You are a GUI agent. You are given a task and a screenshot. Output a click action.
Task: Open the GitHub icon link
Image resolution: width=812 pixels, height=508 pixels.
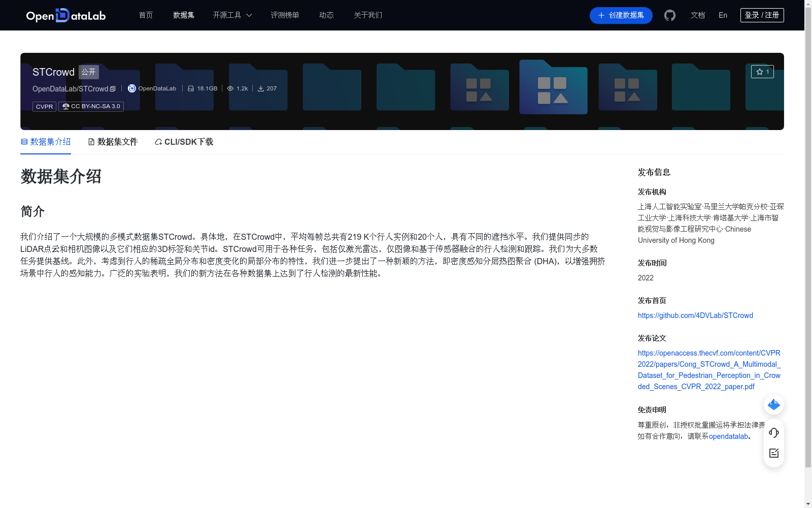[x=670, y=15]
